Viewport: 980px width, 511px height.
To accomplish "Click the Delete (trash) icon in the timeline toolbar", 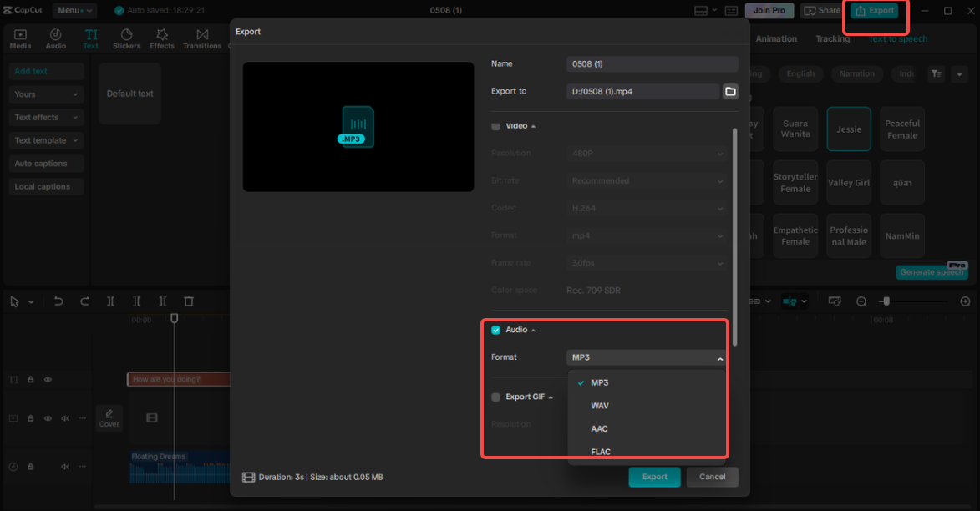I will [x=189, y=301].
